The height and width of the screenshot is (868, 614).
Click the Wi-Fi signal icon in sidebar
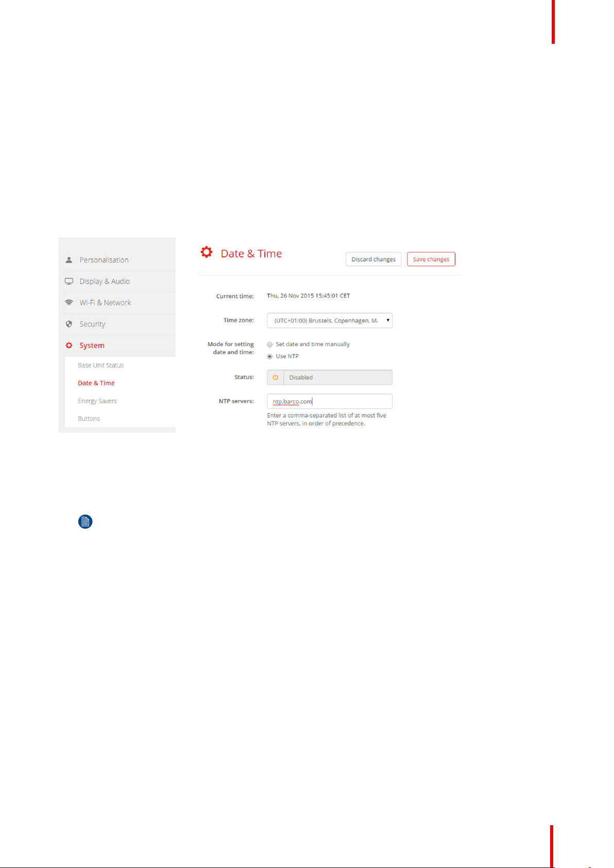(x=69, y=302)
